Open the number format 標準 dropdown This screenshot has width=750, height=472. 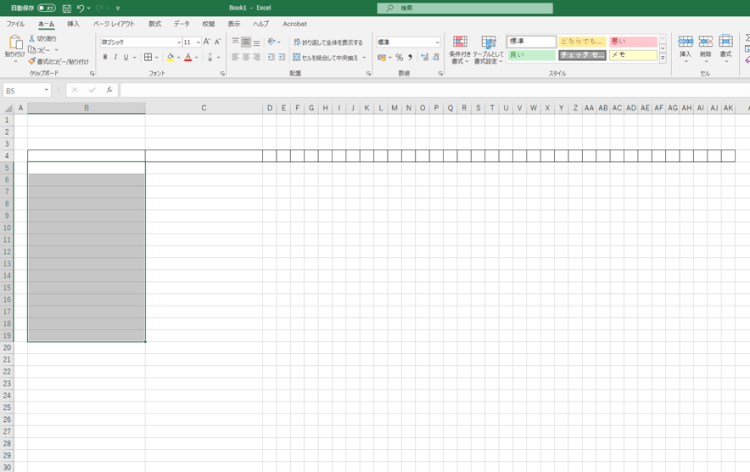pyautogui.click(x=436, y=42)
